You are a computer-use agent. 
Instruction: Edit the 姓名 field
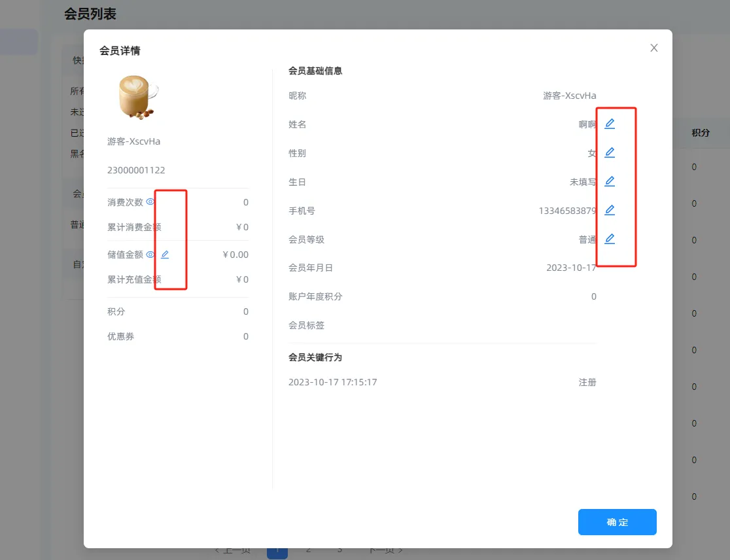[610, 124]
